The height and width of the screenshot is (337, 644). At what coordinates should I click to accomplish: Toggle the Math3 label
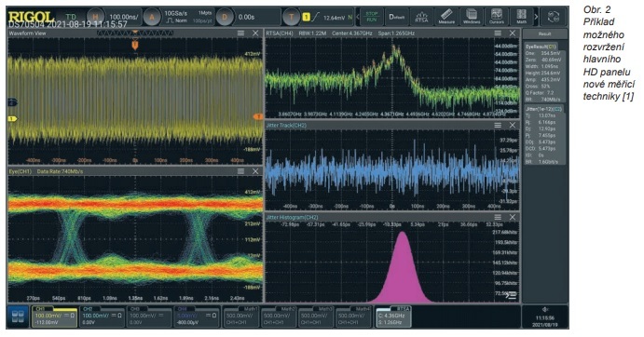click(325, 309)
